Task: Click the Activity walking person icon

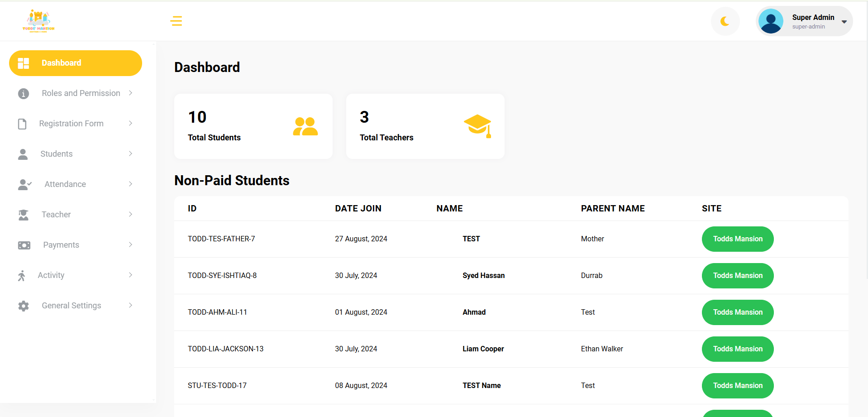Action: click(x=22, y=275)
